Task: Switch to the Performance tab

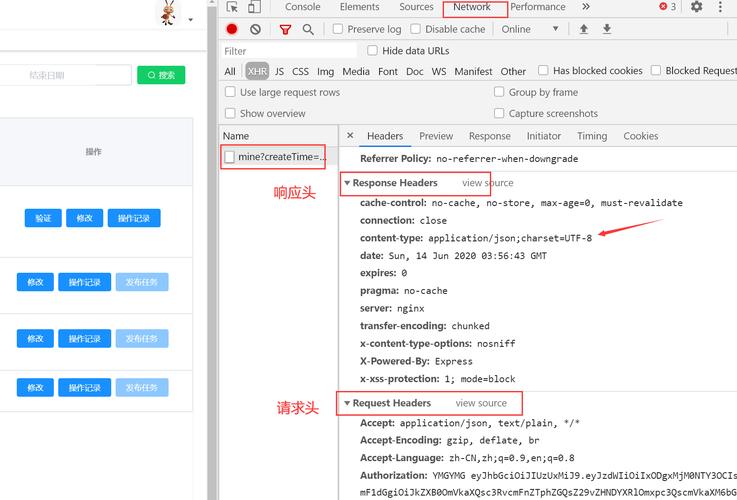Action: [x=538, y=7]
